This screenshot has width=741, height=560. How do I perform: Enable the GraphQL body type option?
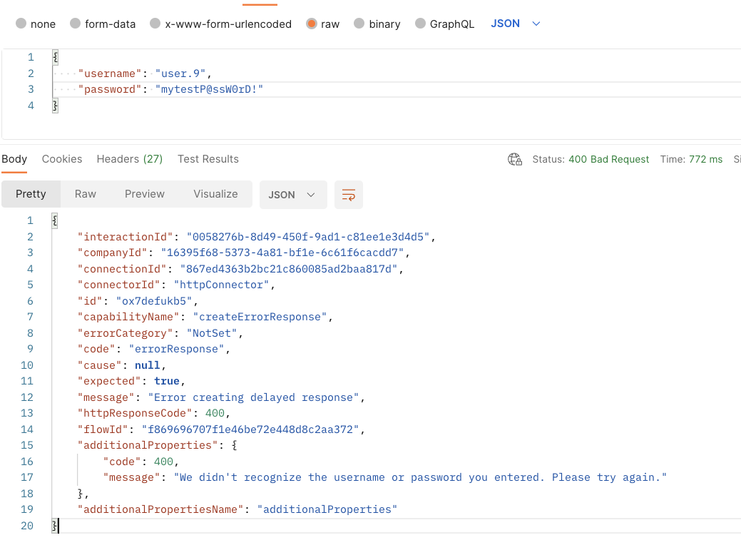pos(420,24)
